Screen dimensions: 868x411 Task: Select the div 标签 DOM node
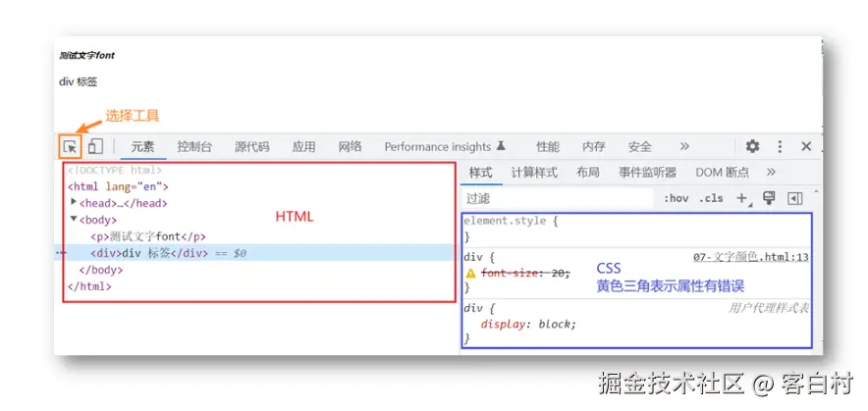pyautogui.click(x=149, y=253)
